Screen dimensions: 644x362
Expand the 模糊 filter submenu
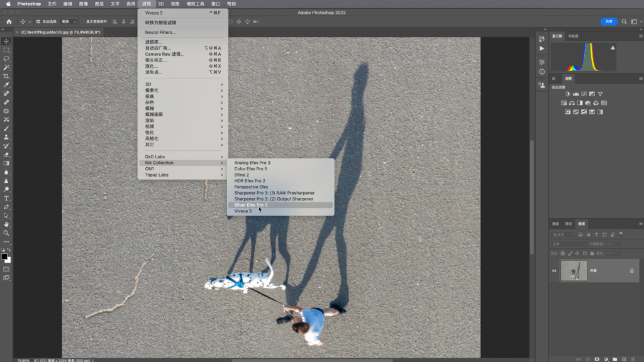[183, 108]
